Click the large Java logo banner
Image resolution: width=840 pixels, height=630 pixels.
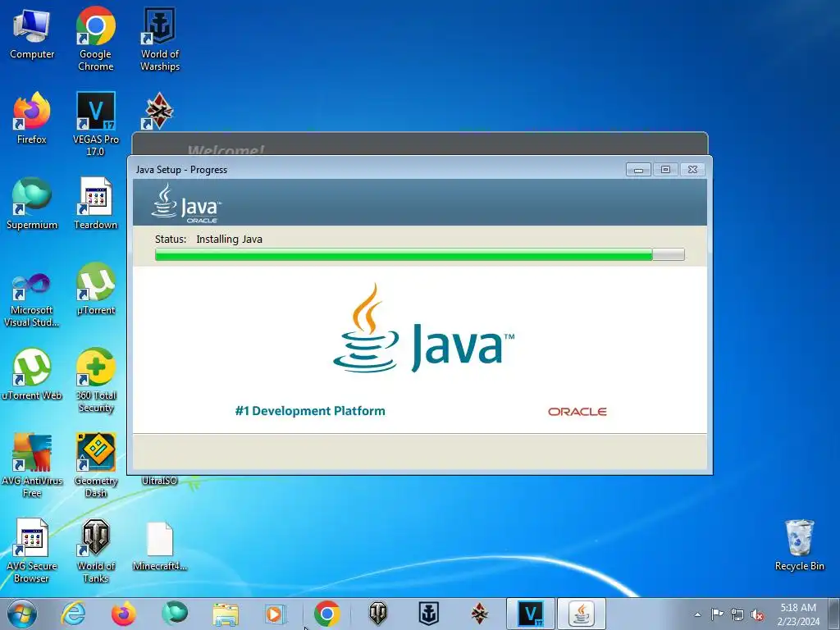click(x=423, y=329)
